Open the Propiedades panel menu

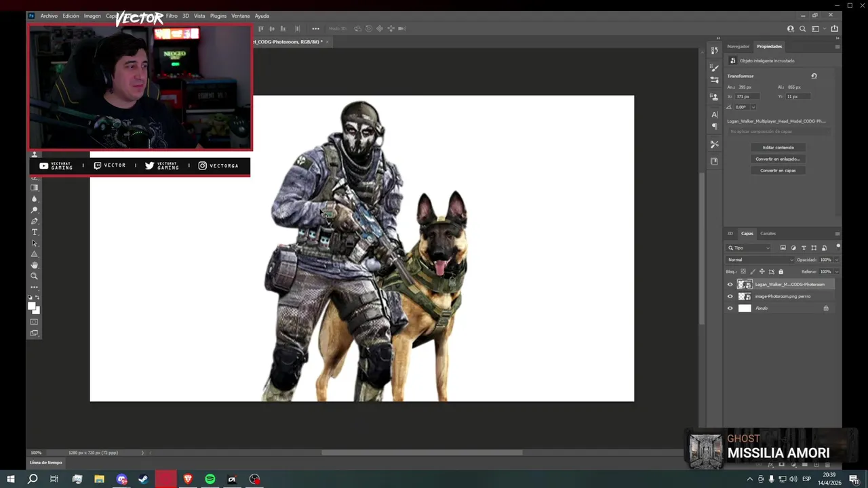[x=837, y=47]
